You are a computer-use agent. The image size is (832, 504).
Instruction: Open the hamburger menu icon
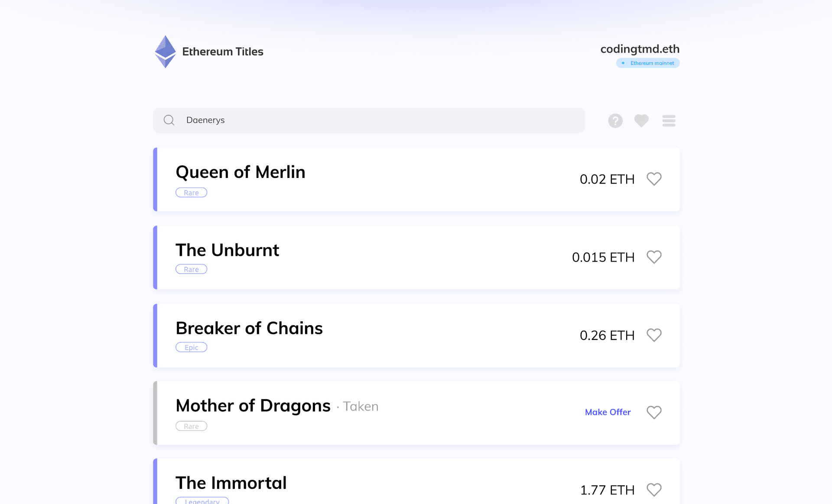669,121
